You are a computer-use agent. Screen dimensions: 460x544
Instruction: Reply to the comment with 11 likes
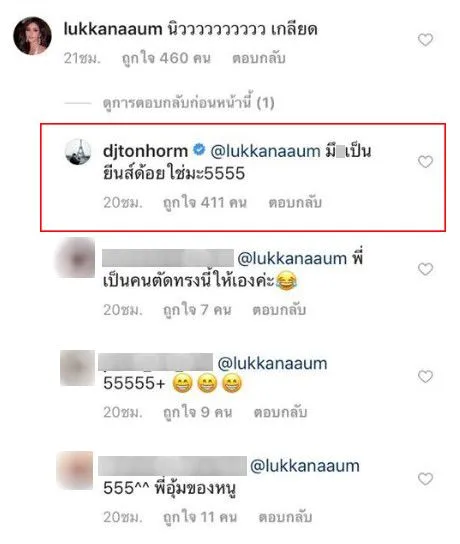click(x=285, y=517)
